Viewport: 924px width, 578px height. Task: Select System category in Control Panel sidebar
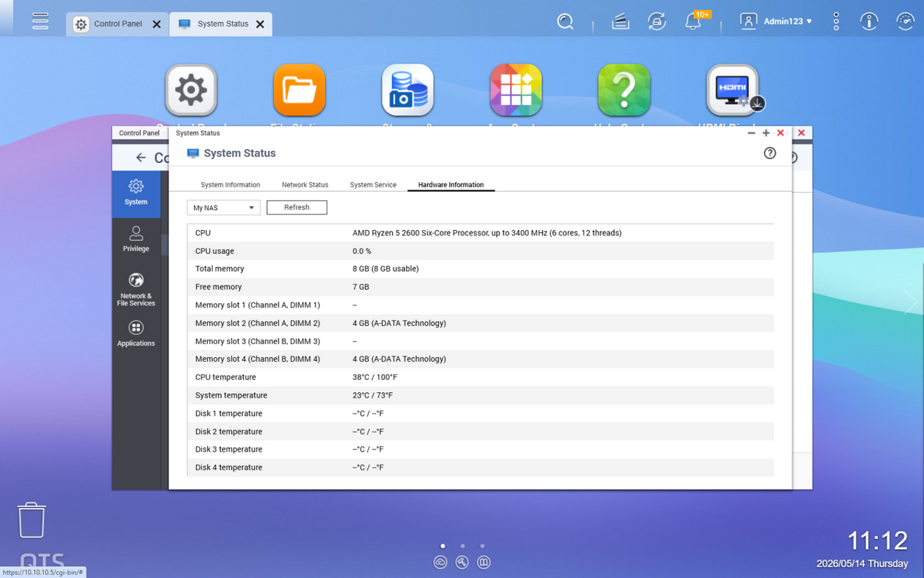pyautogui.click(x=136, y=193)
